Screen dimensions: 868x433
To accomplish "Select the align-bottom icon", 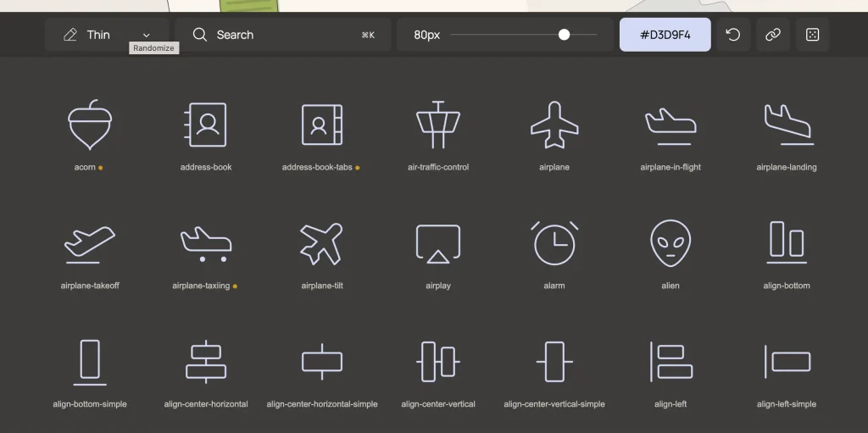I will (787, 241).
